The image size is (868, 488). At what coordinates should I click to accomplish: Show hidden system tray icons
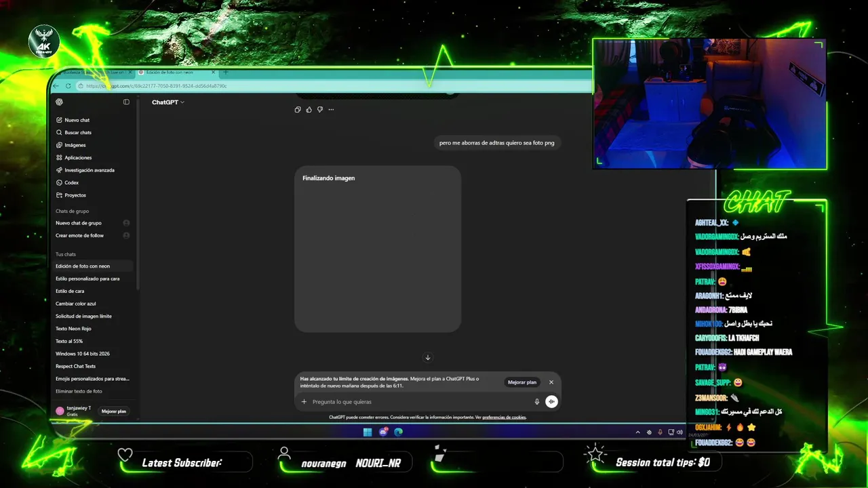(637, 432)
